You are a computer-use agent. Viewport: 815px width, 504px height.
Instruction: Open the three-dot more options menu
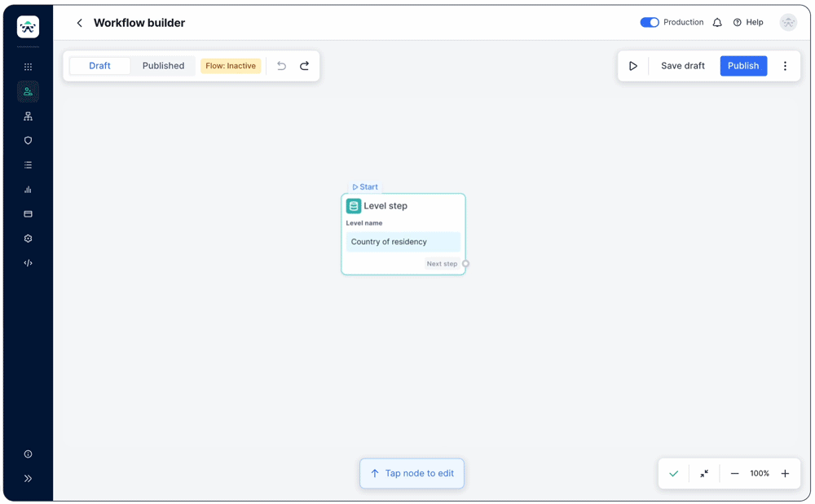coord(785,66)
